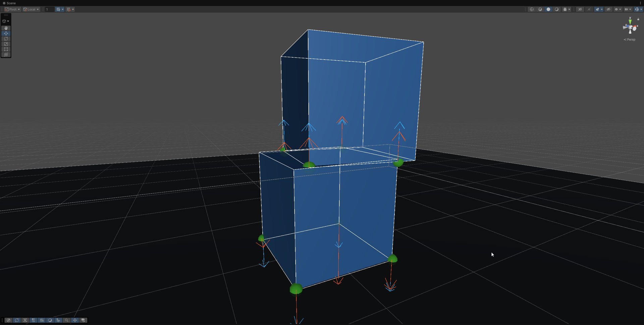Switch to shaded wireframe draw mode
Screen dimensions: 644x325
540,9
